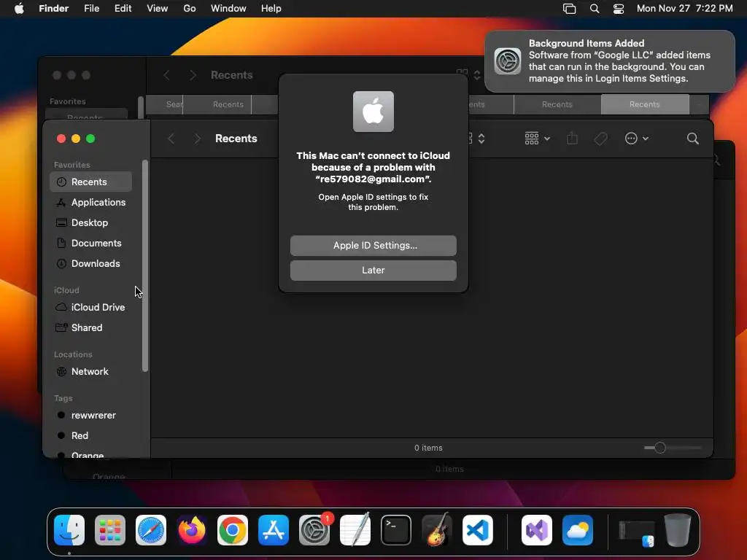The image size is (747, 560).
Task: Open the Finder menu
Action: (54, 9)
